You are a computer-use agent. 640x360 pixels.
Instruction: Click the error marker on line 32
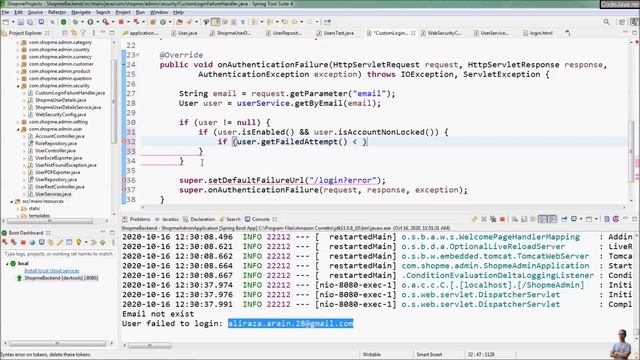pyautogui.click(x=124, y=142)
